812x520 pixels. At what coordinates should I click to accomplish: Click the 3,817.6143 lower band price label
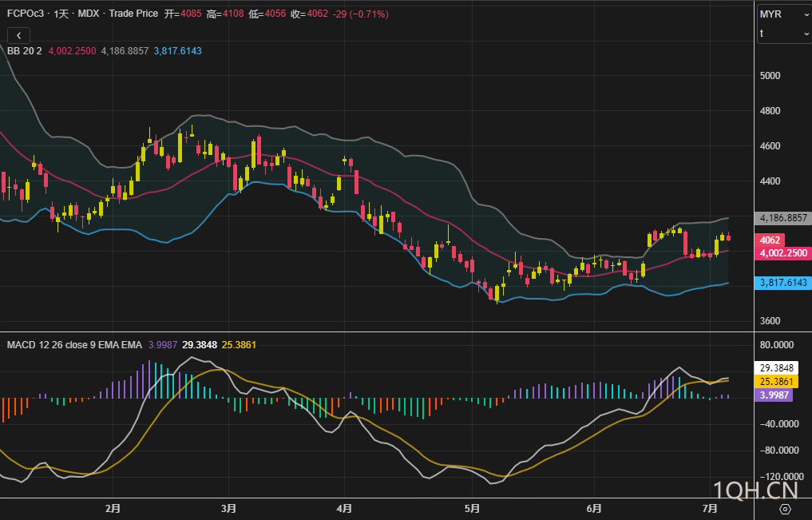click(782, 283)
